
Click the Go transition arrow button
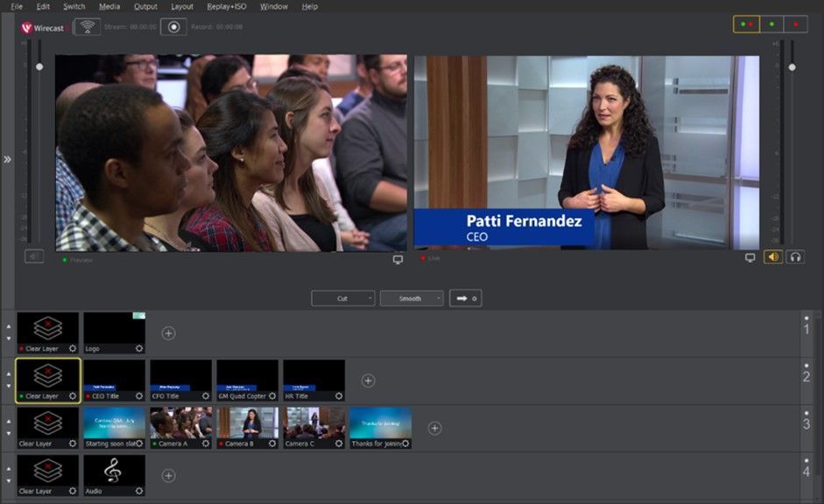[460, 297]
